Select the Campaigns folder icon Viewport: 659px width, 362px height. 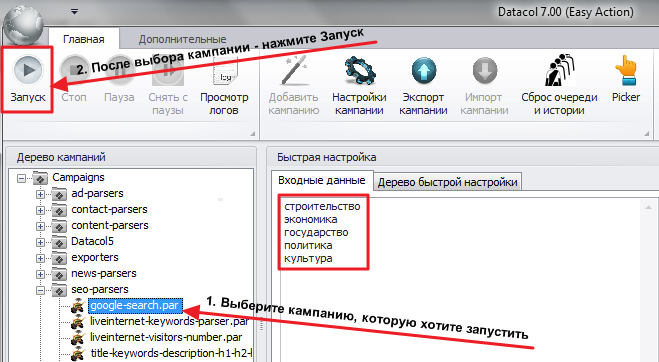(x=40, y=178)
